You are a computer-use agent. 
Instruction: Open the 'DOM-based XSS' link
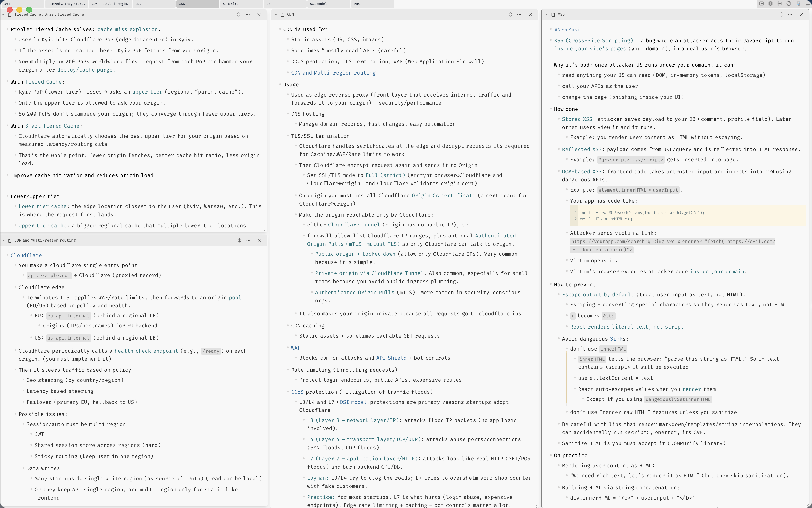(582, 172)
